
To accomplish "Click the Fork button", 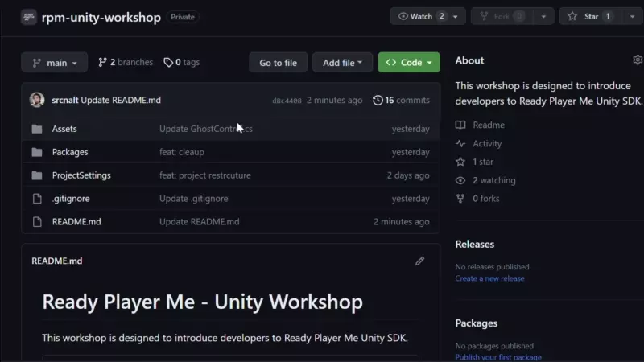I will 502,16.
